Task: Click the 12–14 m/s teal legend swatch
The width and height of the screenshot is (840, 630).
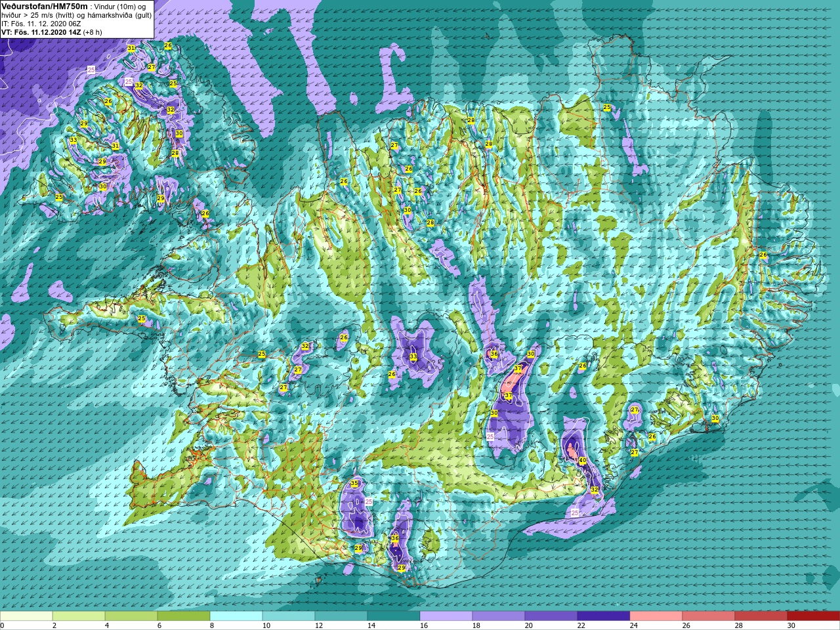Action: (x=341, y=616)
